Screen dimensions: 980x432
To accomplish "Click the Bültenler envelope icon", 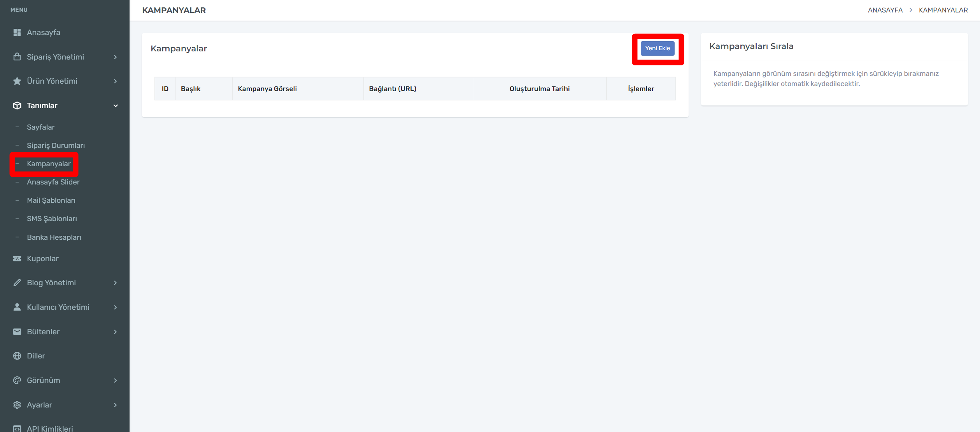I will pos(17,332).
